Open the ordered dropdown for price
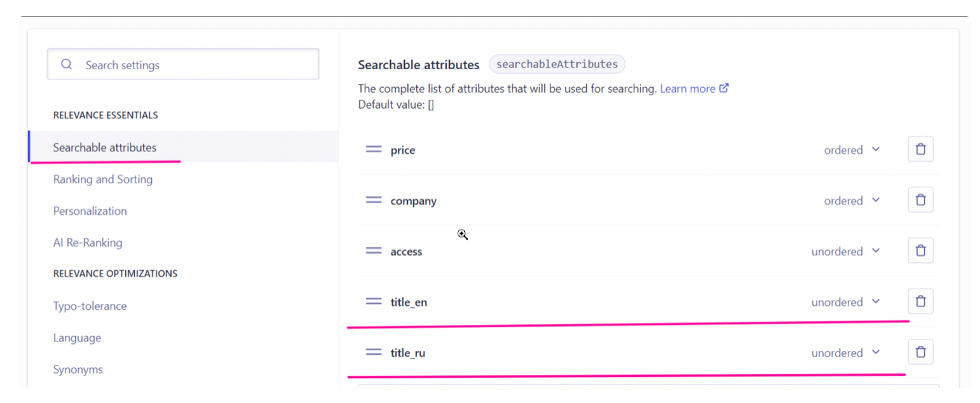 tap(852, 150)
